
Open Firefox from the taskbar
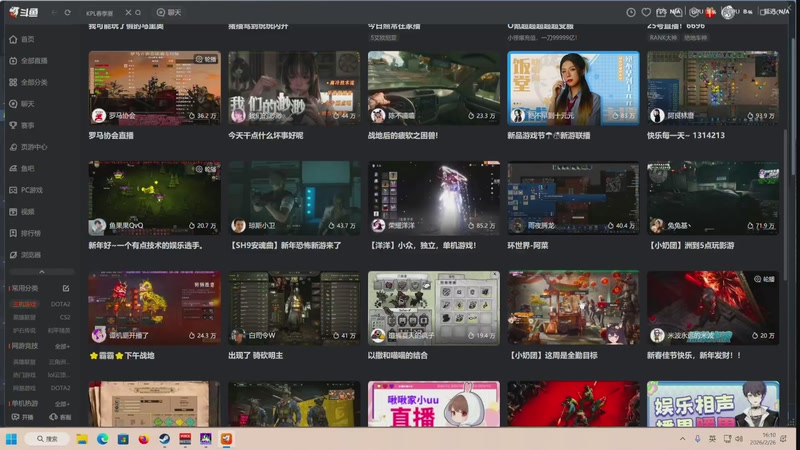point(143,439)
